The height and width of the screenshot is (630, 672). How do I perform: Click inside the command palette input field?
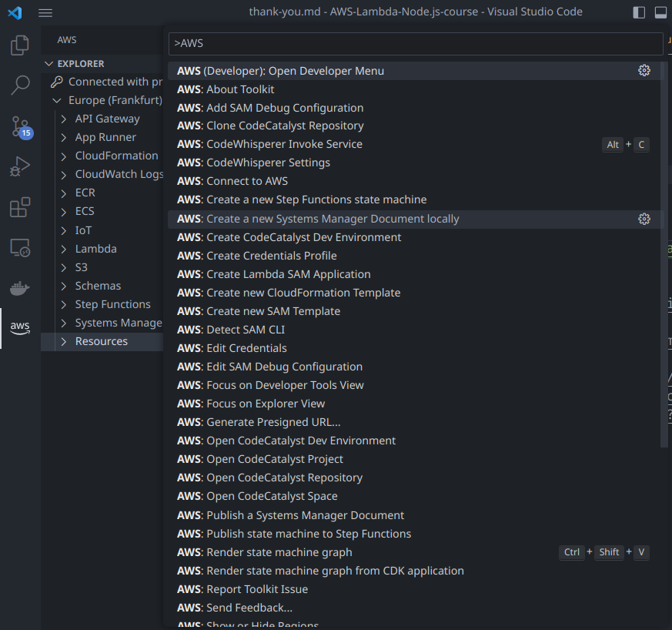click(416, 44)
